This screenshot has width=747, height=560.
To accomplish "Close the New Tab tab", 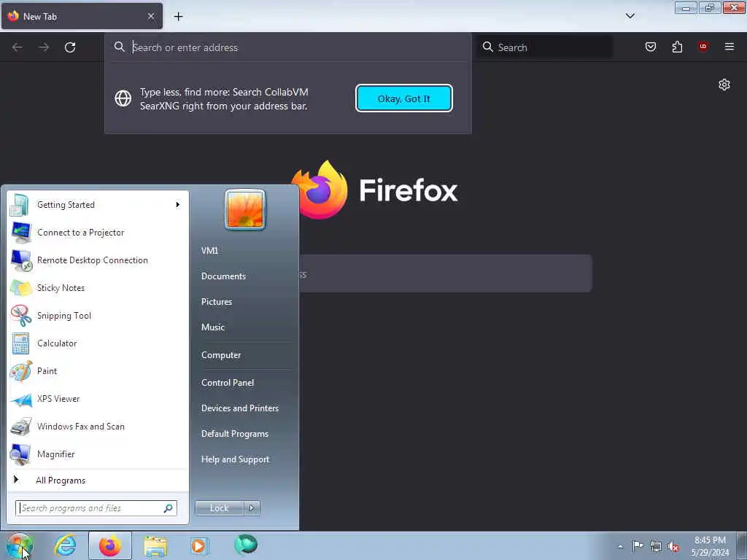I will (x=151, y=16).
